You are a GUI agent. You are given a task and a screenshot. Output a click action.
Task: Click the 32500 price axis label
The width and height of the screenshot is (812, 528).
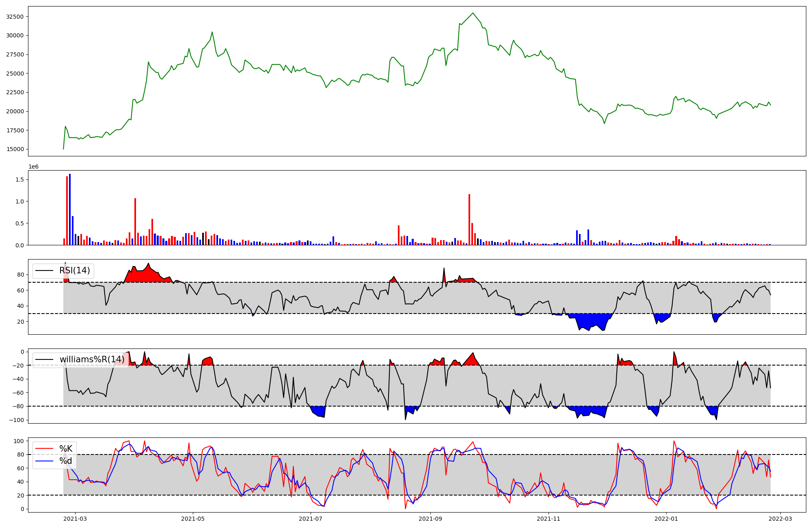point(15,17)
